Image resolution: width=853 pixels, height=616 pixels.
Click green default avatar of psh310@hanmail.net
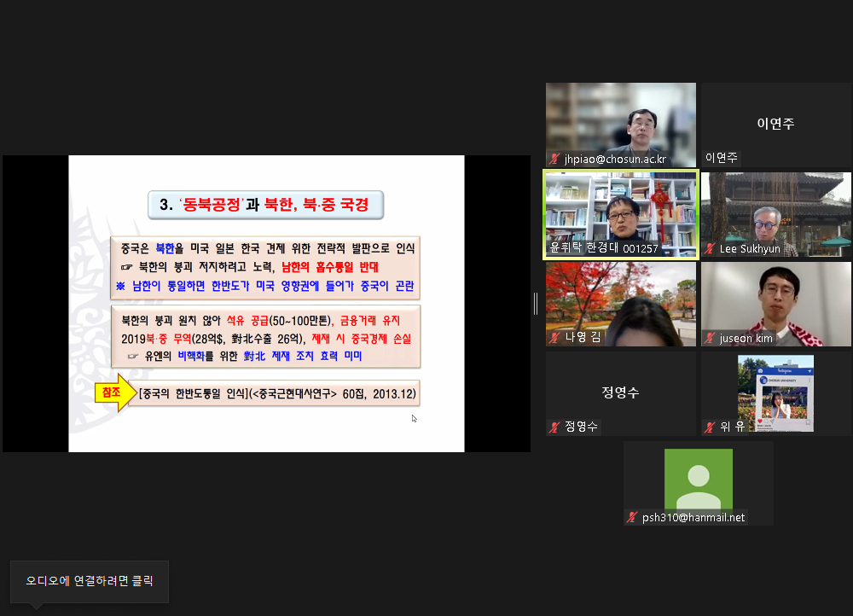coord(698,479)
